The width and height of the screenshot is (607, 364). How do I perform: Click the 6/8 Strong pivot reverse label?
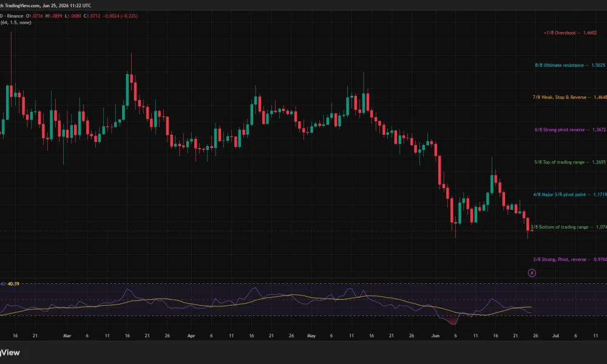(570, 130)
